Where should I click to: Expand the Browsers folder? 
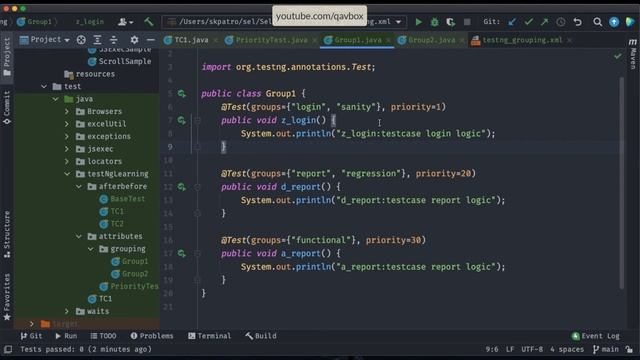[67, 111]
